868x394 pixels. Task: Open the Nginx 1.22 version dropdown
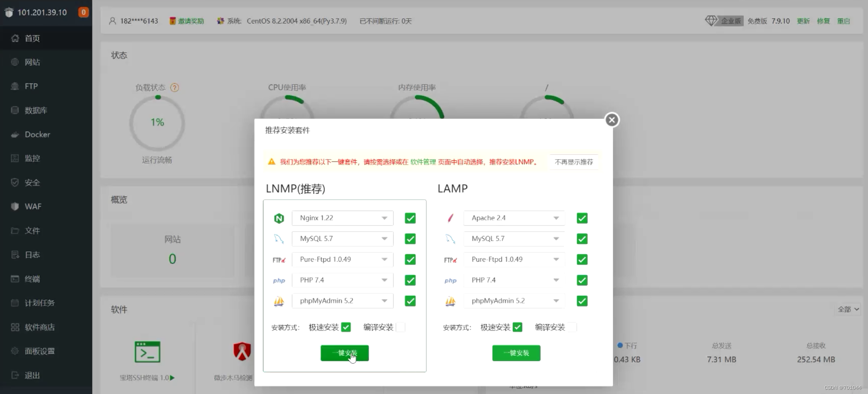[x=342, y=218]
